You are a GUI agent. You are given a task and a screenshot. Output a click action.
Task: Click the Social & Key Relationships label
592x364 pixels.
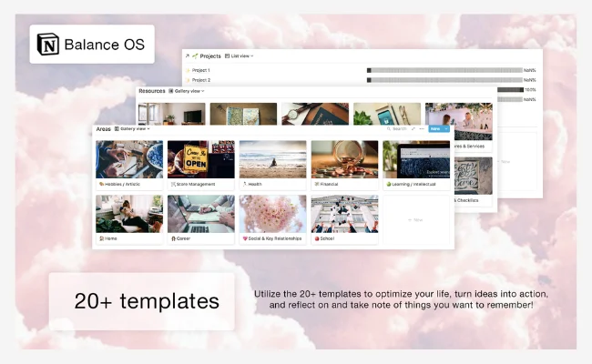click(275, 238)
